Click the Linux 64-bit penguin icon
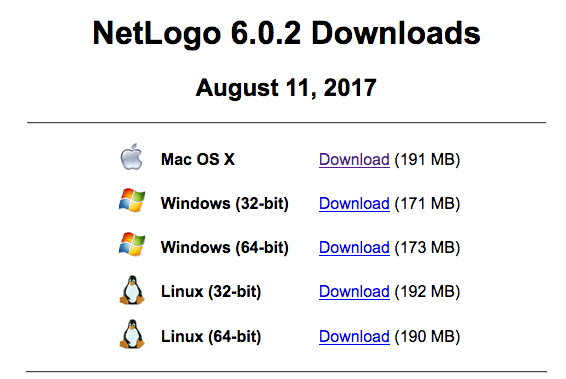 click(x=132, y=334)
